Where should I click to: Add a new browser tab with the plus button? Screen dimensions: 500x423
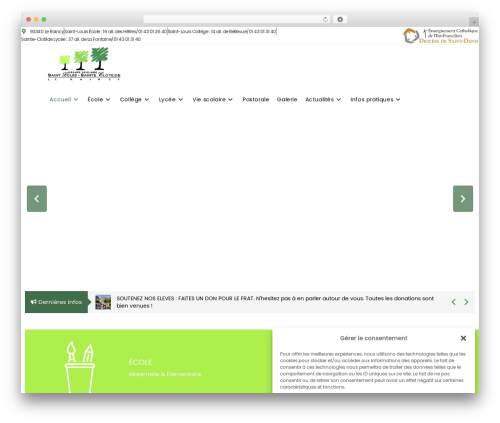[474, 22]
